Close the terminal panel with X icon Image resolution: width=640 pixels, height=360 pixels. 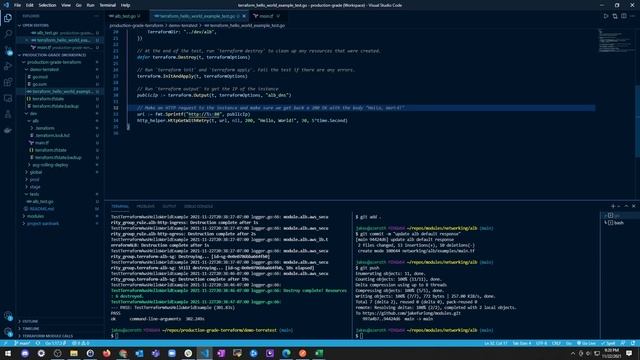click(x=633, y=206)
